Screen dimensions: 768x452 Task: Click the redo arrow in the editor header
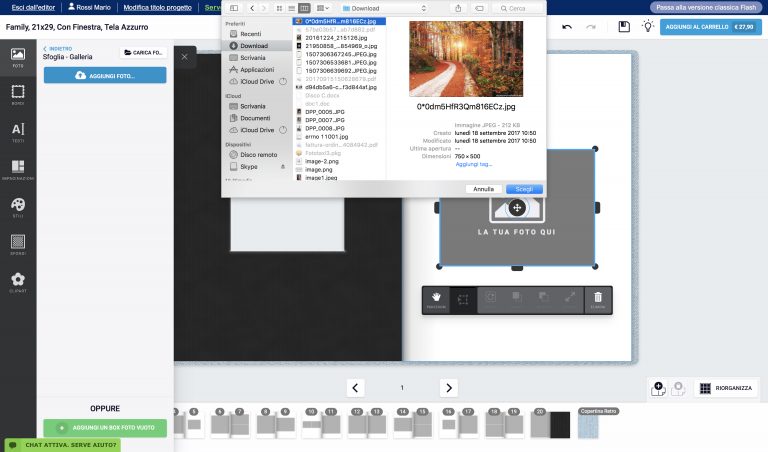(x=591, y=27)
